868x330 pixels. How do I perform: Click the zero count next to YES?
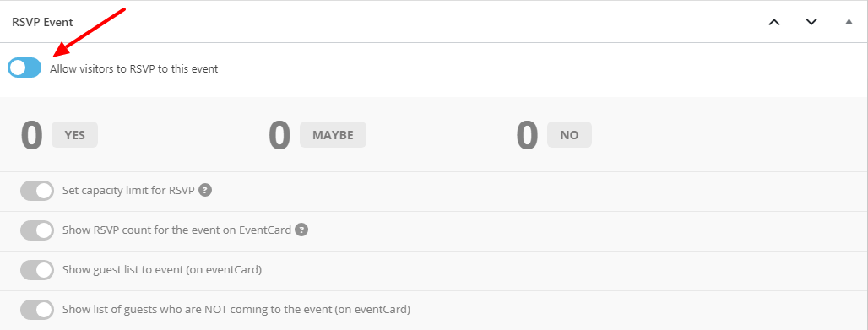pyautogui.click(x=31, y=136)
